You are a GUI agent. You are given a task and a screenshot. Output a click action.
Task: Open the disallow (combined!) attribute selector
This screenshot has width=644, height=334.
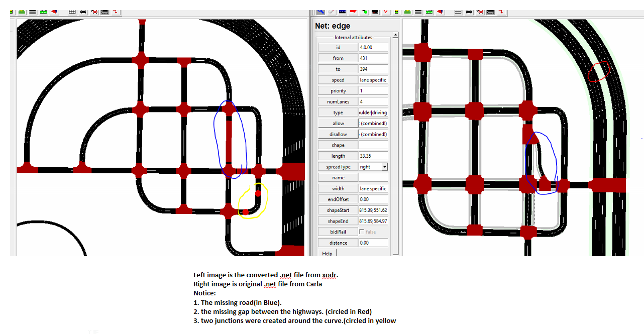[373, 134]
